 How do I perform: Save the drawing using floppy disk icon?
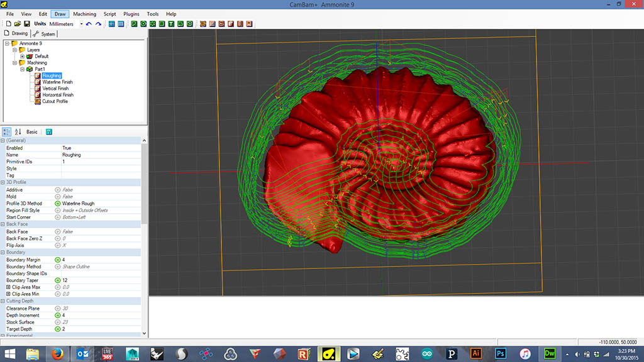point(26,24)
